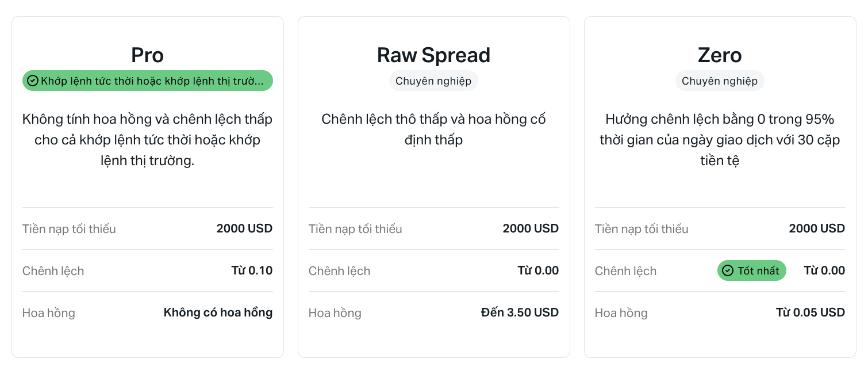
Task: Click Chuyên nghiệp tag under Zero
Action: click(x=720, y=81)
